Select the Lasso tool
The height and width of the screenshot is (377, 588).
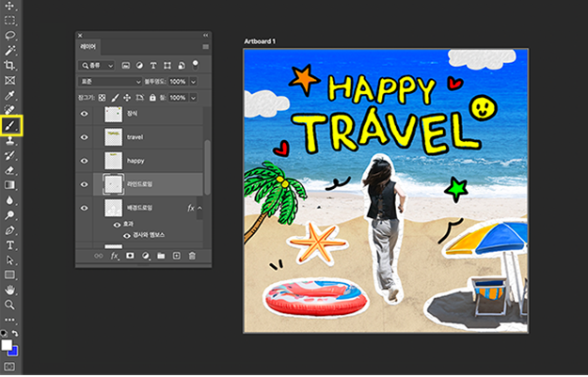pos(10,35)
